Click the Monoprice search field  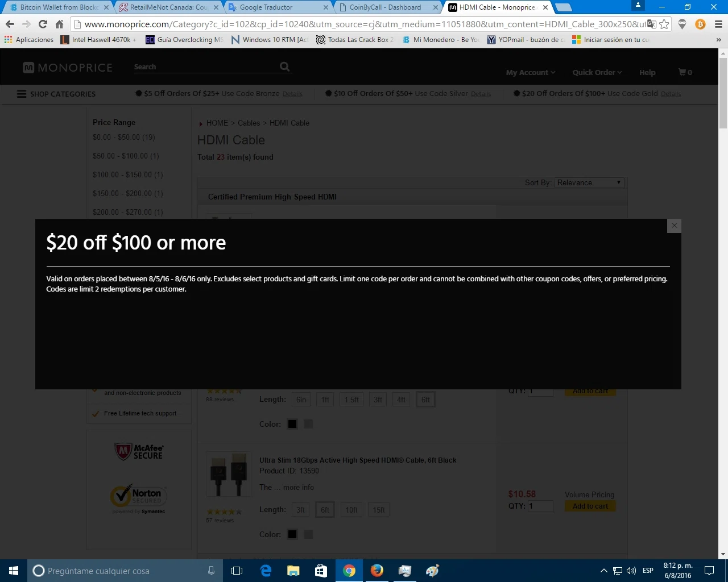[x=205, y=67]
